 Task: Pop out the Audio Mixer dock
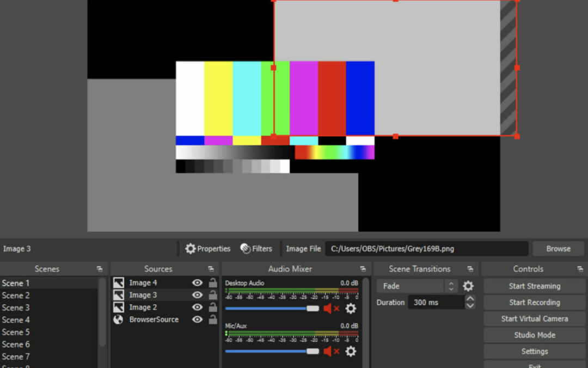click(363, 269)
